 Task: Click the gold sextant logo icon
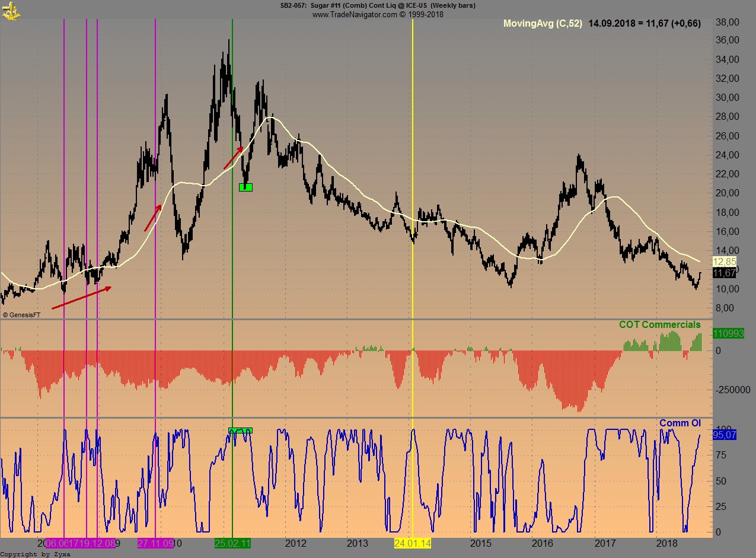tap(11, 9)
